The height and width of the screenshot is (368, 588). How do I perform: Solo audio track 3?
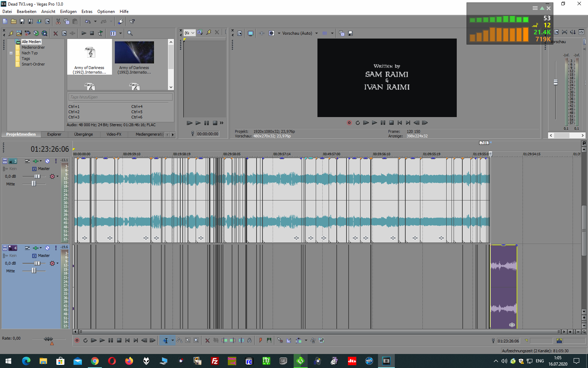click(56, 161)
